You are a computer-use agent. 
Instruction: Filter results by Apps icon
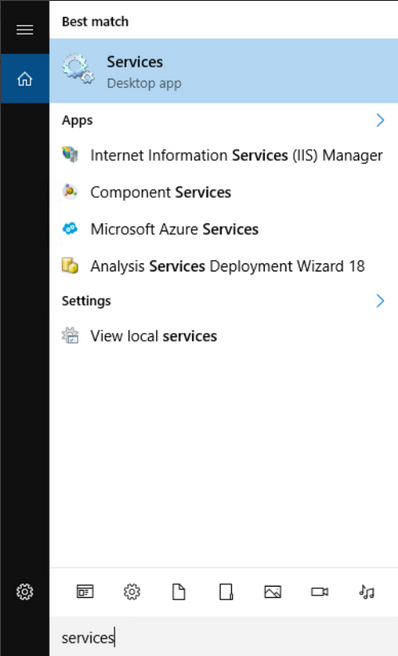(x=85, y=592)
